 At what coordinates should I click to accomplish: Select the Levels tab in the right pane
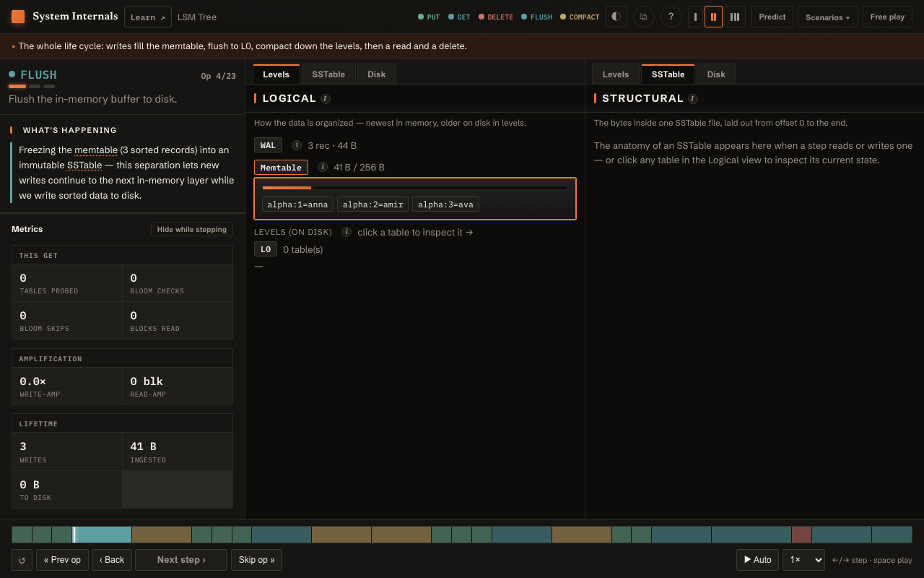616,74
